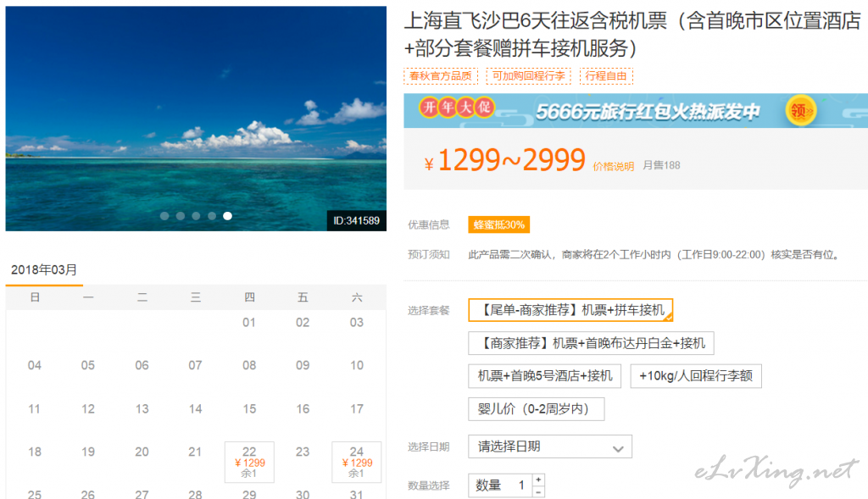Click the product title 上海直飞沙巴6天往返含税机票

pyautogui.click(x=632, y=34)
